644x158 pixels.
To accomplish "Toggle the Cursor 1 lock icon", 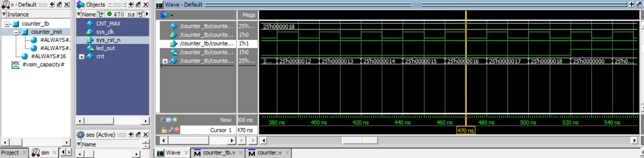I will tap(164, 130).
